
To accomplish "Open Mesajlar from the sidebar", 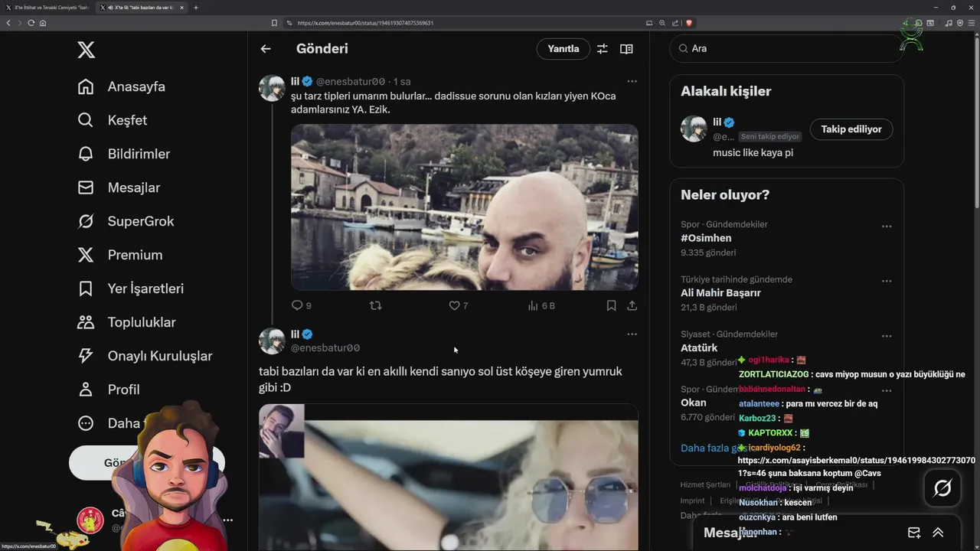I will 119,187.
